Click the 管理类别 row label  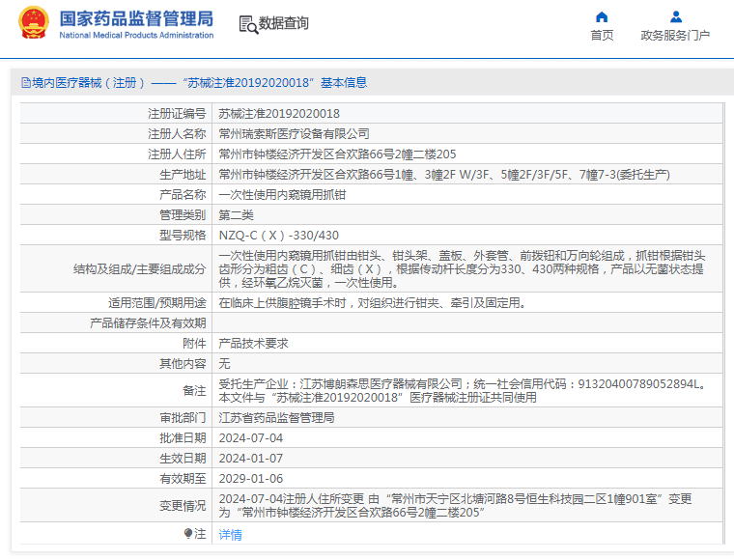(183, 214)
